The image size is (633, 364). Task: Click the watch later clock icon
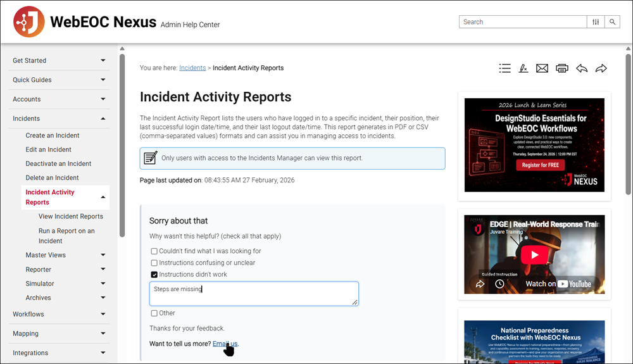(x=499, y=284)
